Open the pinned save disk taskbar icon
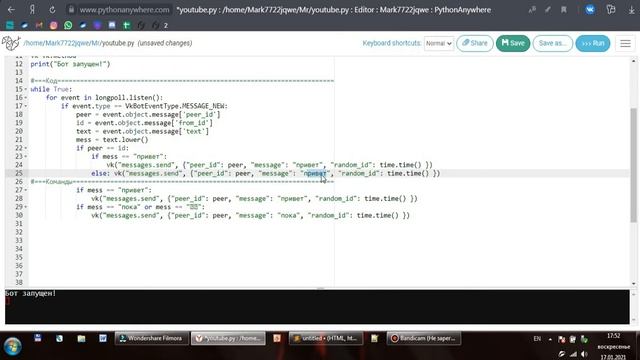 38,338
